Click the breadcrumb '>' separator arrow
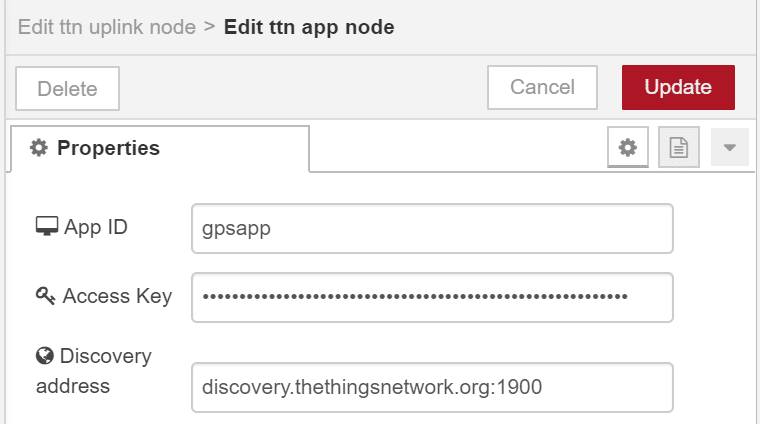760x424 pixels. pos(209,27)
